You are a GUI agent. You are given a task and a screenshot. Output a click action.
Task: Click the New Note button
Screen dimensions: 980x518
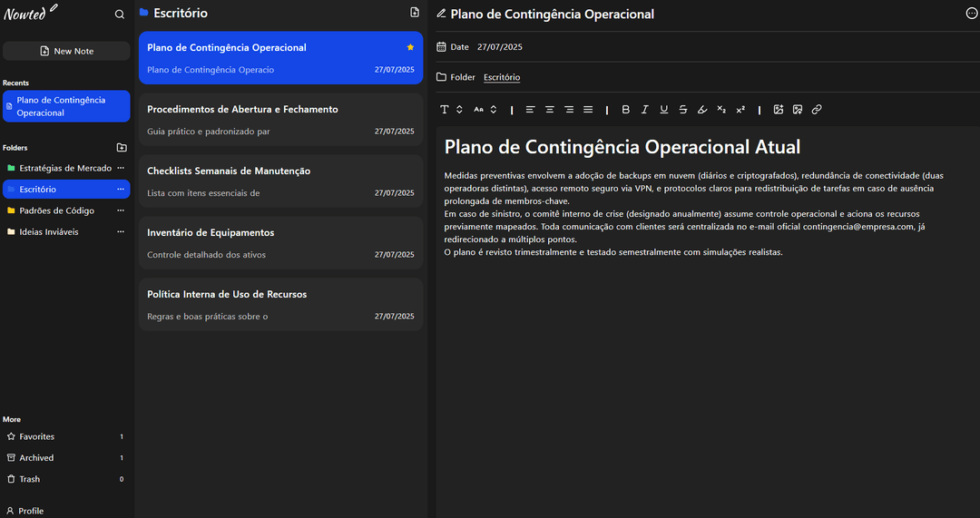pos(66,51)
